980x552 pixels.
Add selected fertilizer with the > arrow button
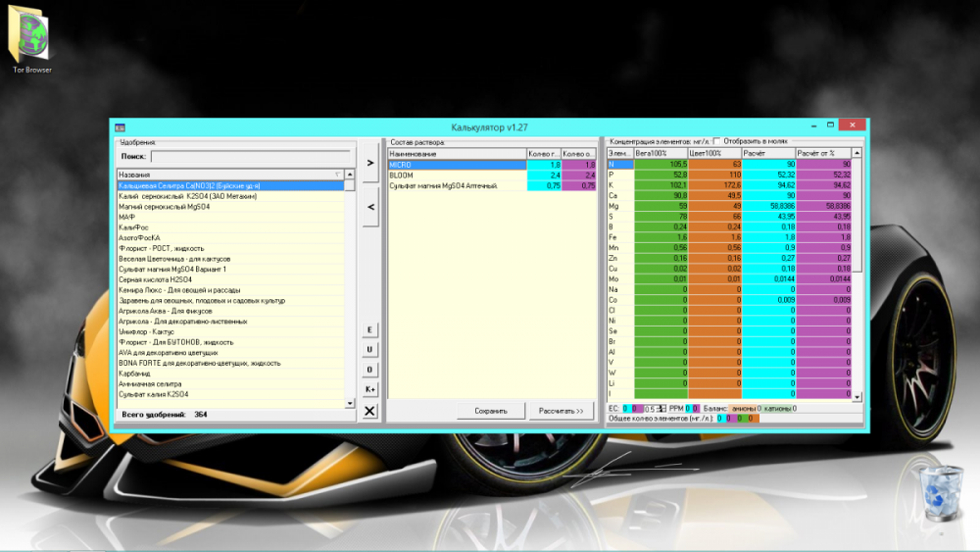point(370,163)
